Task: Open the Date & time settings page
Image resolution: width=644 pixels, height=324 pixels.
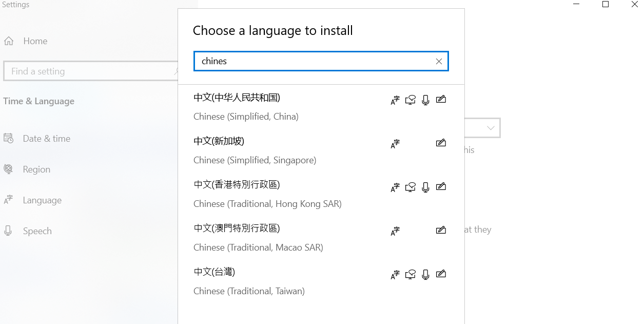Action: 46,139
